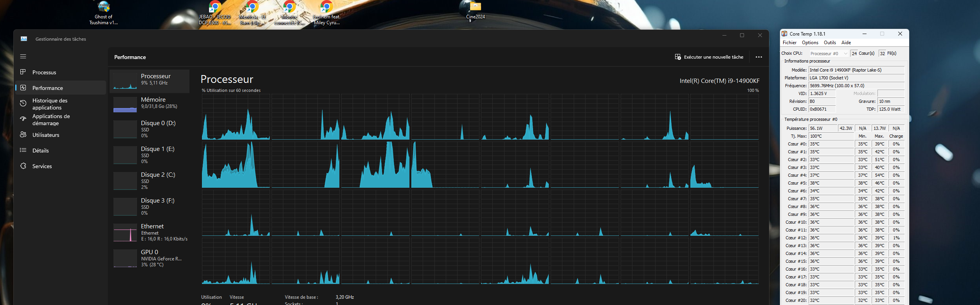Open Fichier menu in Core Temp
The height and width of the screenshot is (305, 980).
click(x=789, y=43)
